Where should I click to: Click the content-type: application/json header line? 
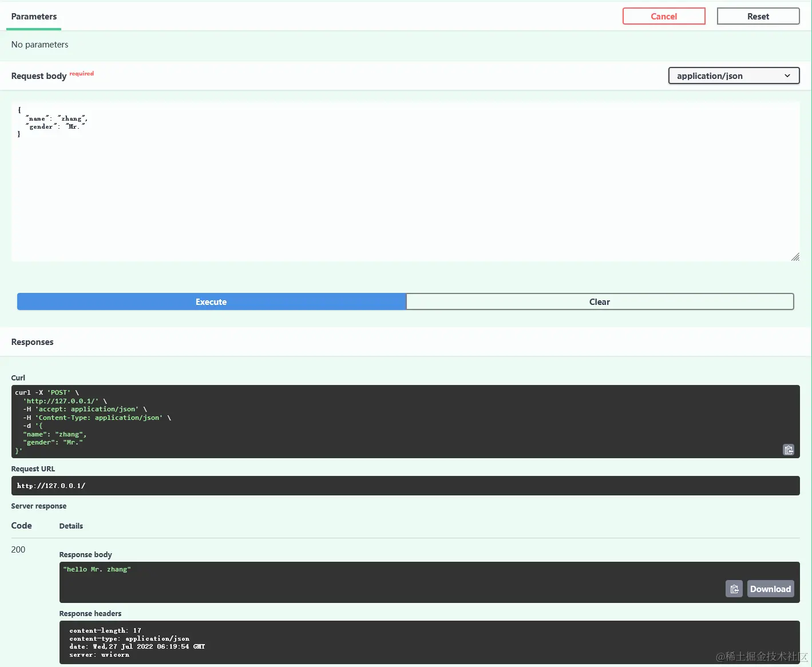coord(129,638)
